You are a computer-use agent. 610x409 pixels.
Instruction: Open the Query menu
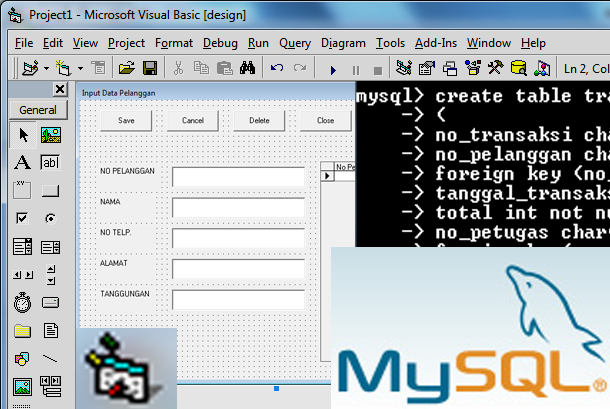point(294,43)
